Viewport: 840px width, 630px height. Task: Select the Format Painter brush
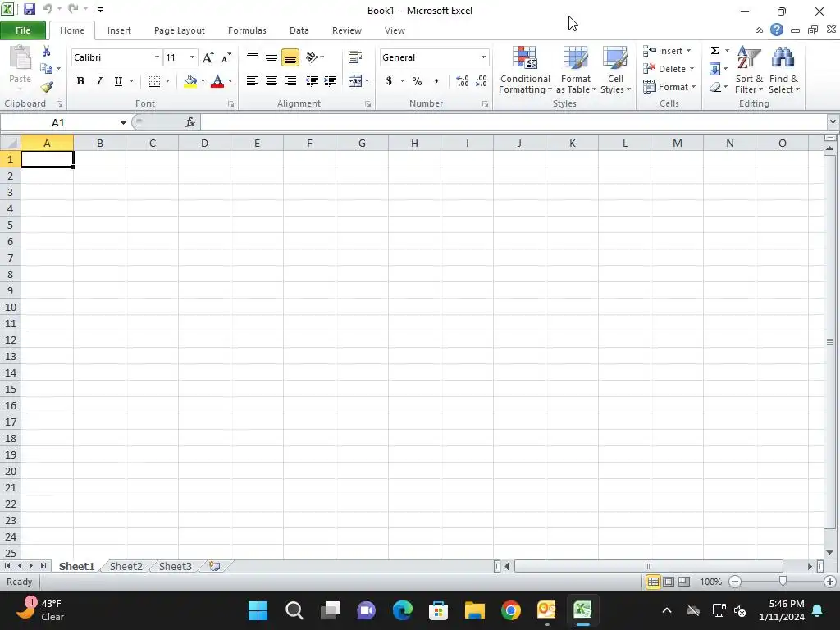tap(47, 86)
